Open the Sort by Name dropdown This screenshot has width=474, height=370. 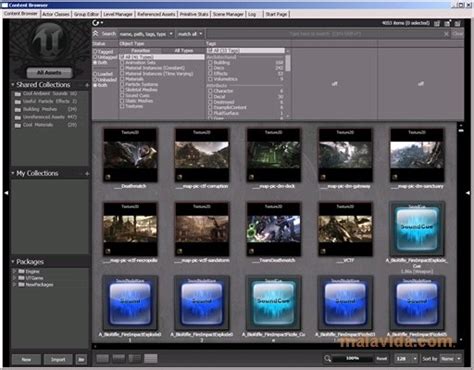click(451, 359)
